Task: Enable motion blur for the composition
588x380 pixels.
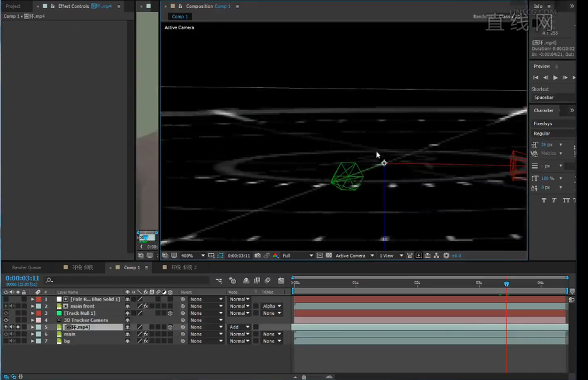Action: (268, 281)
